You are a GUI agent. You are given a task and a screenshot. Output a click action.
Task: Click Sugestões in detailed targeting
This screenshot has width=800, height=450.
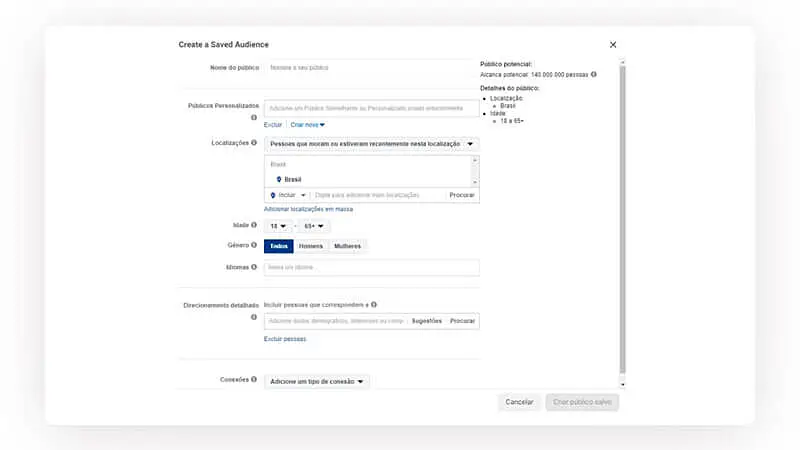tap(427, 321)
